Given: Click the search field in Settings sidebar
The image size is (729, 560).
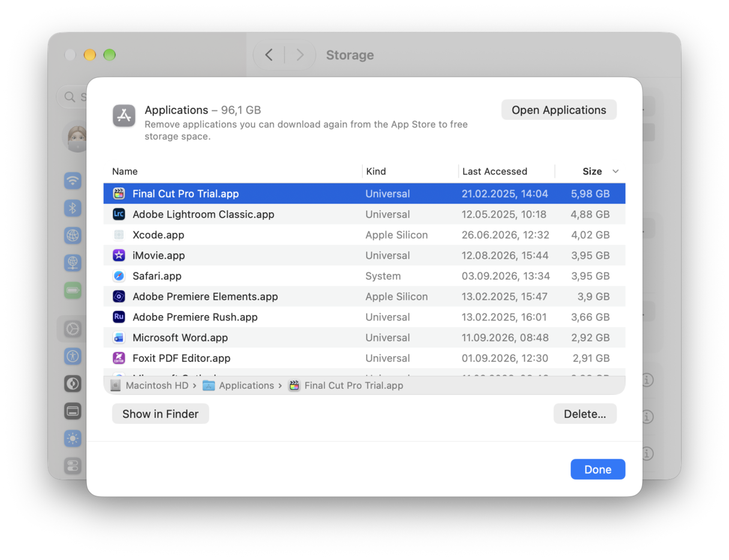Looking at the screenshot, I should 72,97.
